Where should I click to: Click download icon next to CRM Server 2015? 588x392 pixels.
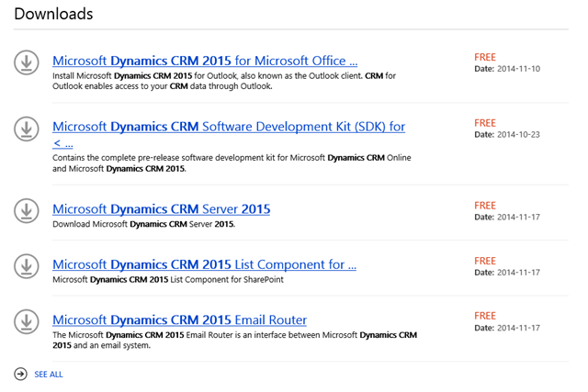pos(28,210)
